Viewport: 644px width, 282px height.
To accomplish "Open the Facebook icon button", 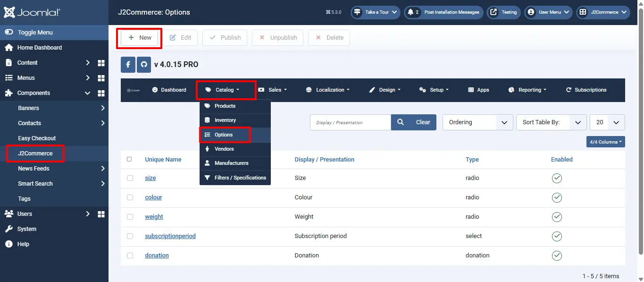I will 128,65.
